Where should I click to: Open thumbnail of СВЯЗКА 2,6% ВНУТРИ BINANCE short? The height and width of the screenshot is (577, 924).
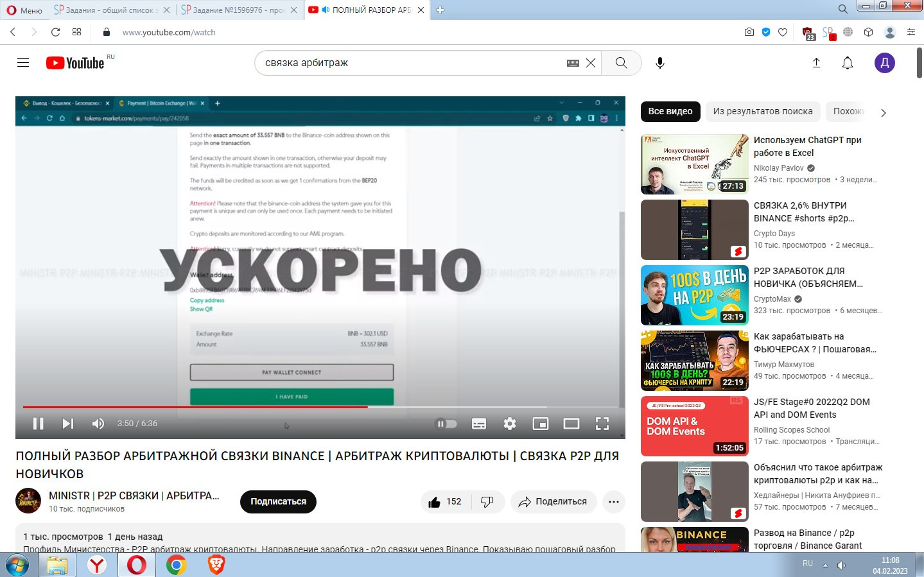click(695, 230)
